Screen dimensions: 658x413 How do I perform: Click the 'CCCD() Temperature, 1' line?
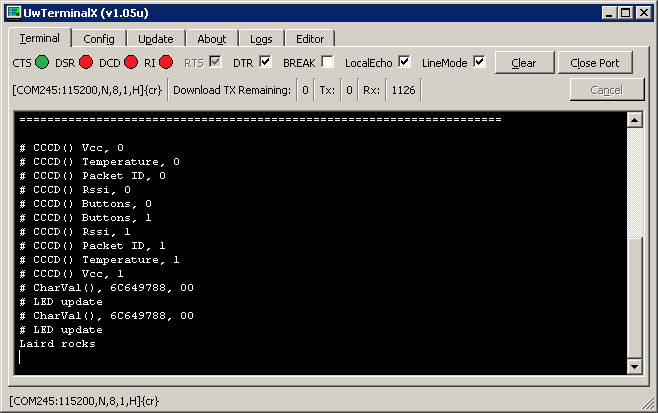99,260
